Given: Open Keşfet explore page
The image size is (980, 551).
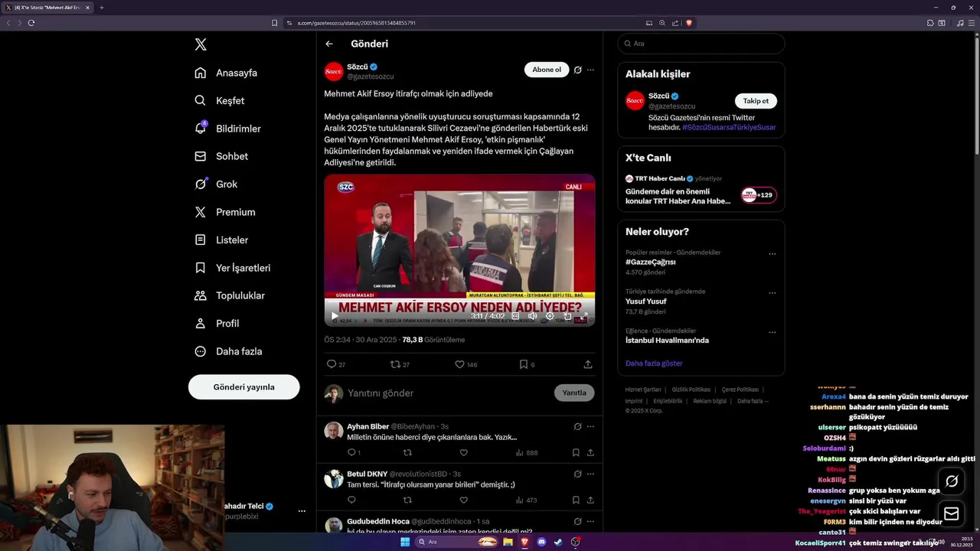Looking at the screenshot, I should 220,100.
